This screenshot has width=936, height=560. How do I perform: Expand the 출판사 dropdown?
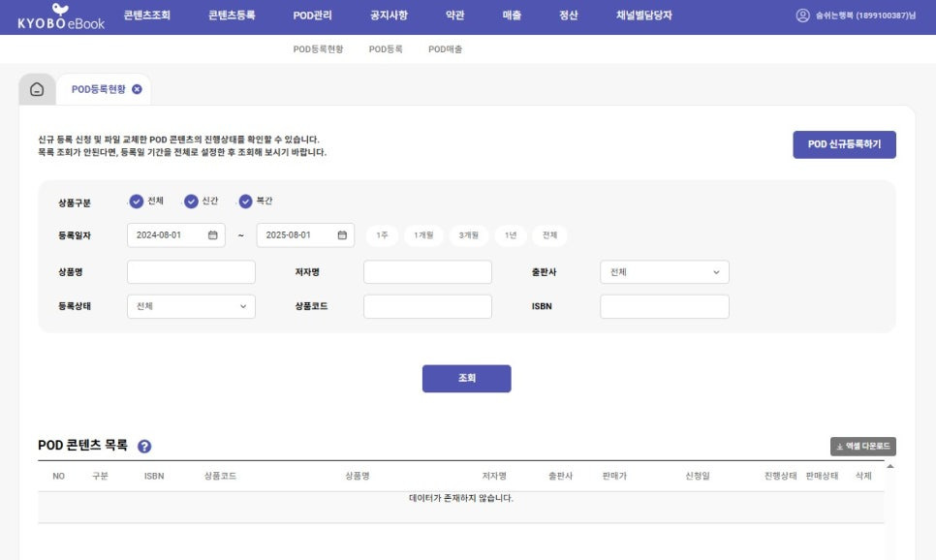coord(665,272)
